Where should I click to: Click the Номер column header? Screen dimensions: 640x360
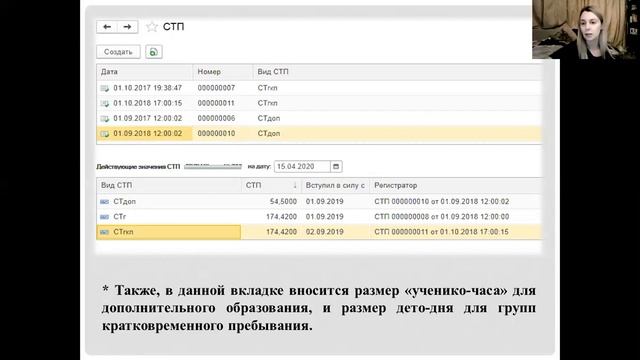[x=223, y=72]
